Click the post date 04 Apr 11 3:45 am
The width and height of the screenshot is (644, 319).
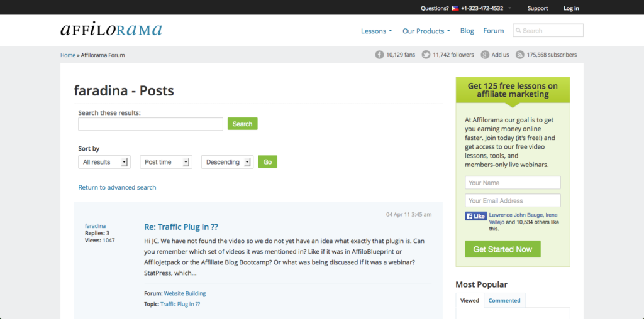[409, 214]
